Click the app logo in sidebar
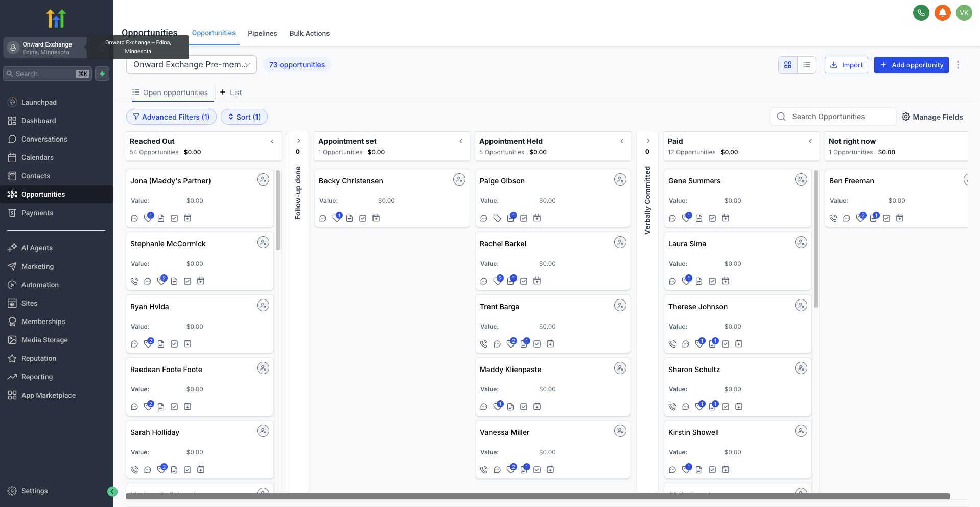Viewport: 980px width, 507px height. pyautogui.click(x=56, y=18)
